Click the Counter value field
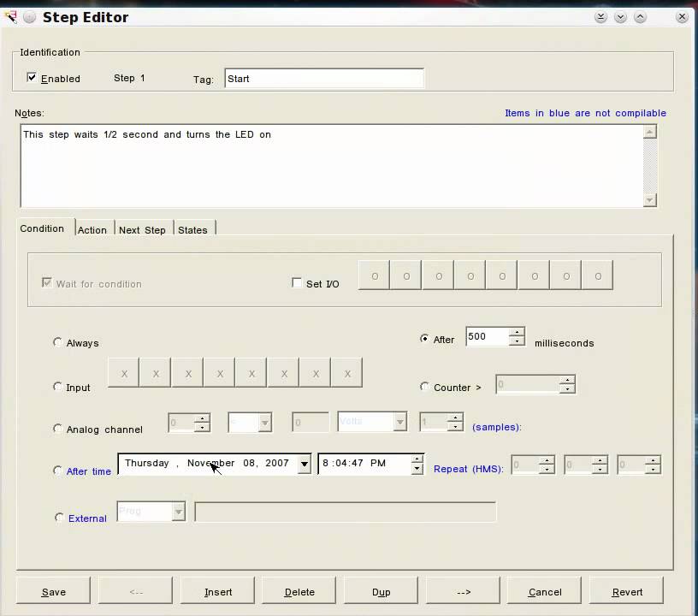Viewport: 698px width, 616px height. pyautogui.click(x=528, y=384)
